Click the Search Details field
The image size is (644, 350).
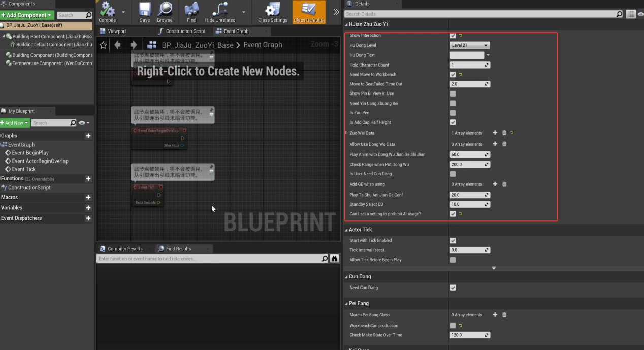pos(484,14)
